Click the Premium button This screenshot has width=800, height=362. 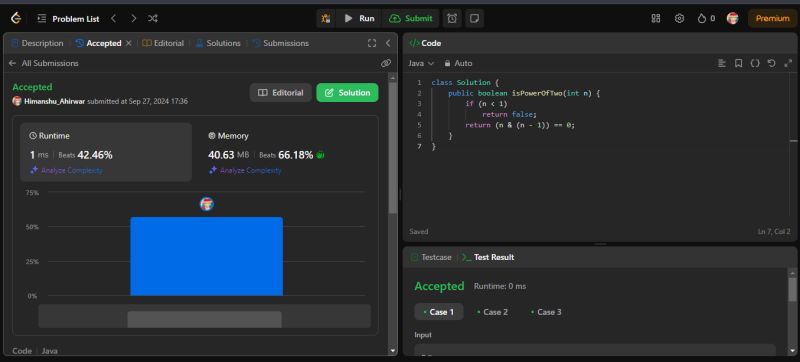[772, 18]
